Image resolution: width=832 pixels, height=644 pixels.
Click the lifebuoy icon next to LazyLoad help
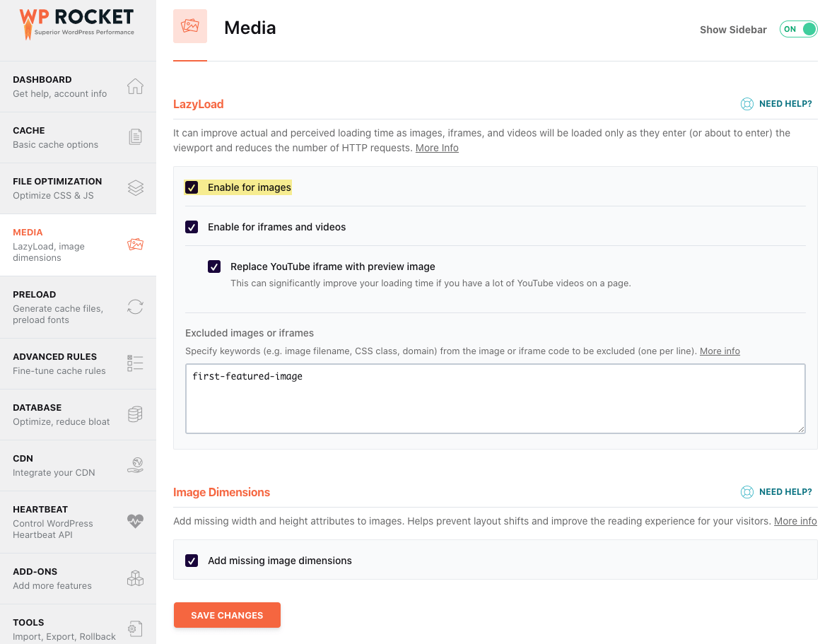point(747,103)
